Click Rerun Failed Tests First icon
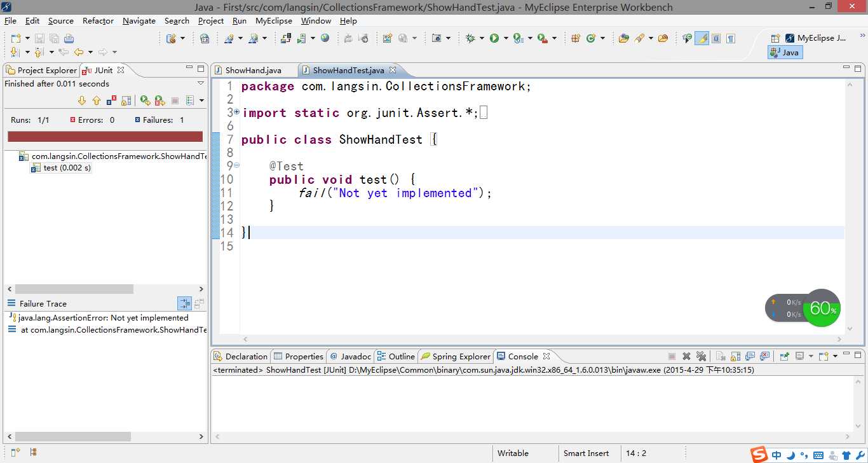 tap(159, 100)
